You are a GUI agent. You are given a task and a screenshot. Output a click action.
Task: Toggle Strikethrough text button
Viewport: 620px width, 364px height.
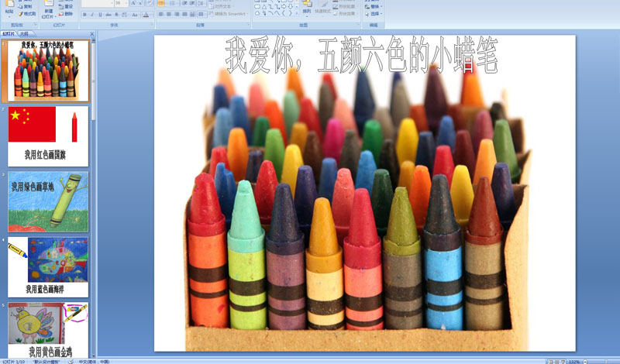coord(108,15)
